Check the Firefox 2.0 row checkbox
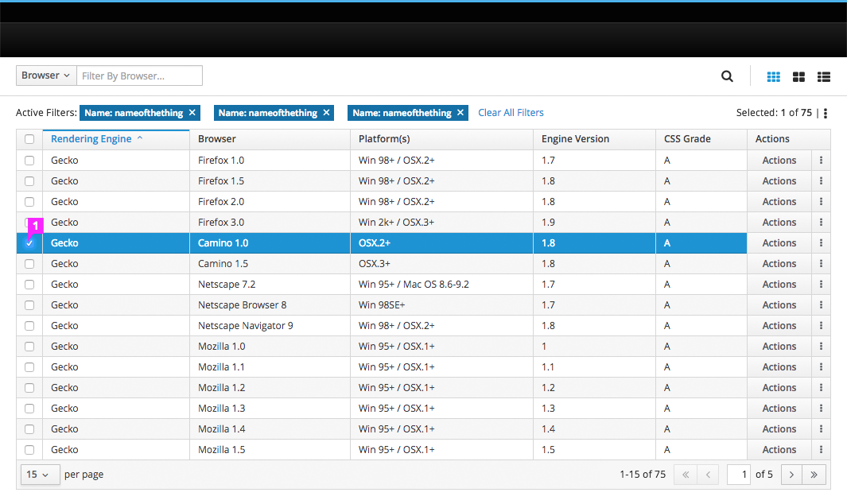Screen dimensions: 847x504 pos(29,201)
